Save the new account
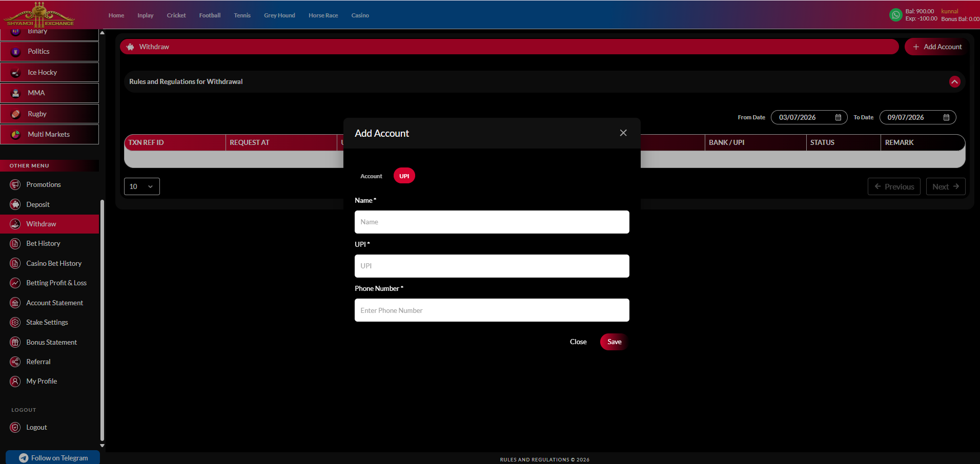The height and width of the screenshot is (464, 980). 614,342
